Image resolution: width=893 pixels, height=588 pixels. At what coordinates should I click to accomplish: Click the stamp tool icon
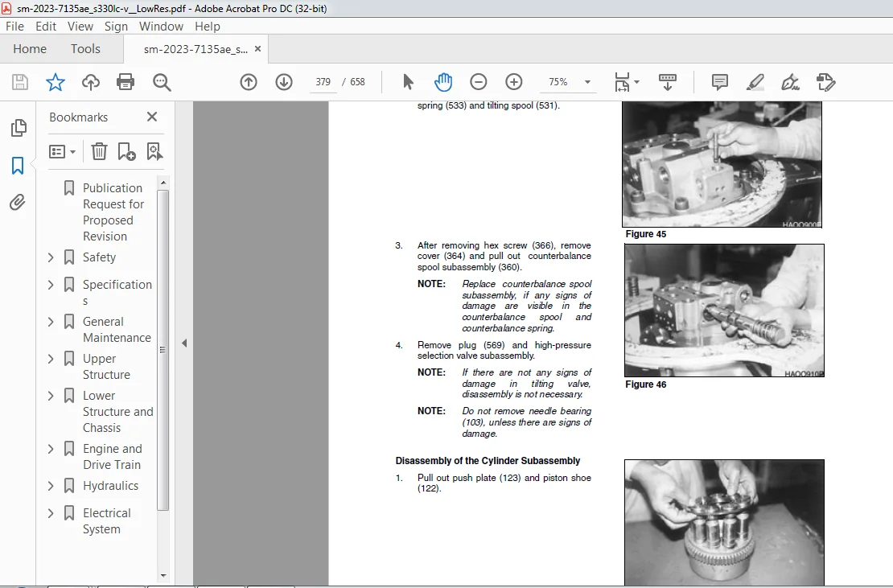[825, 82]
